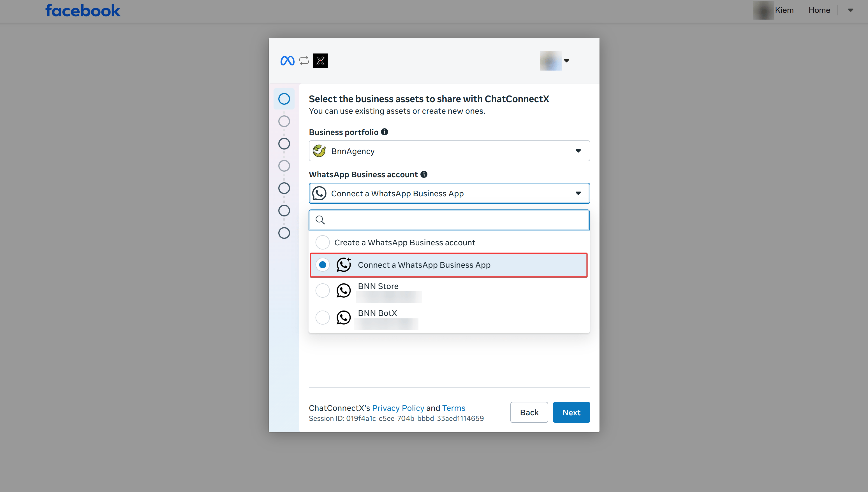
Task: Click the WhatsApp icon beside BNN Store
Action: pyautogui.click(x=344, y=291)
